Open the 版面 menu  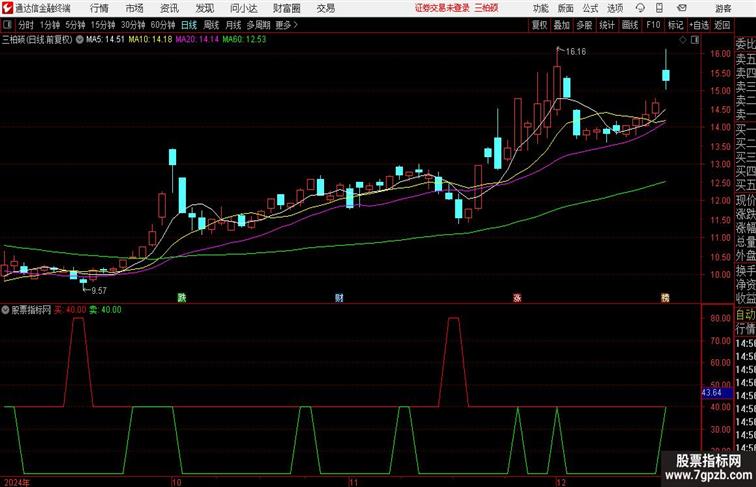[566, 8]
